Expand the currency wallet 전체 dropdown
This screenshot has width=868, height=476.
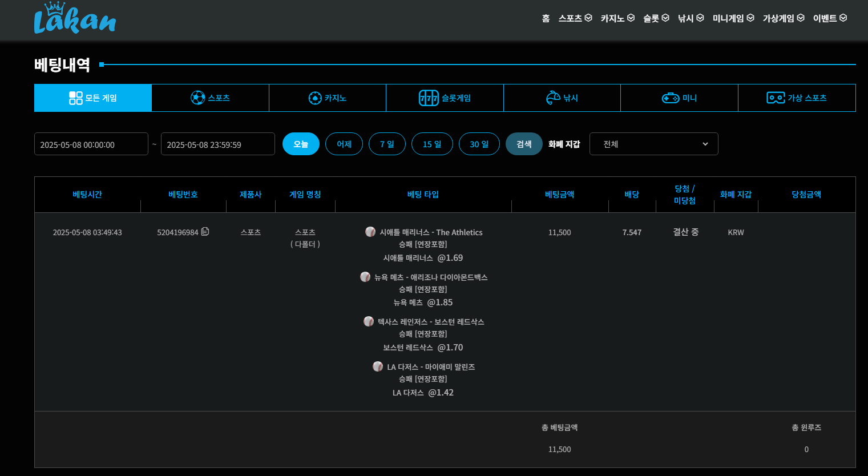click(x=653, y=144)
